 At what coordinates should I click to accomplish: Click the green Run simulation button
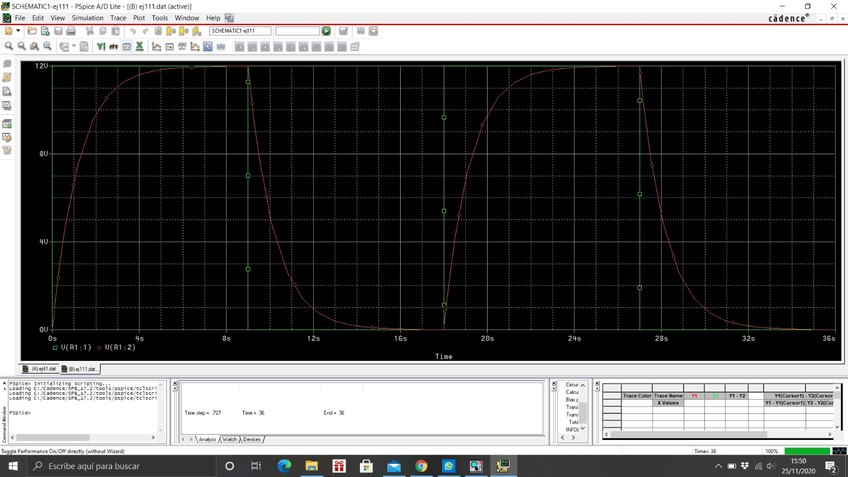[x=326, y=31]
